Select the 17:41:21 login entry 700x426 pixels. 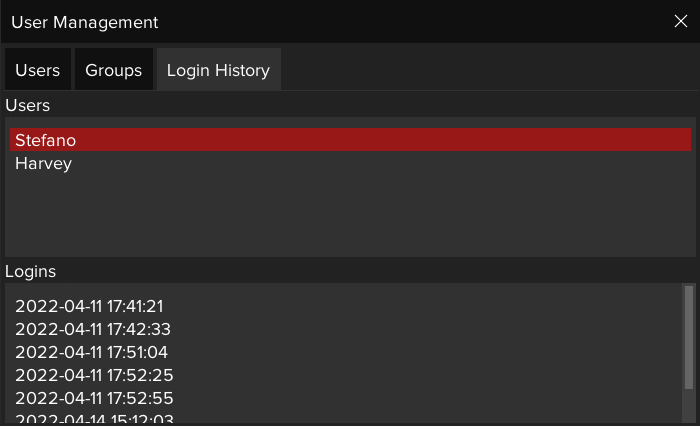pos(89,306)
